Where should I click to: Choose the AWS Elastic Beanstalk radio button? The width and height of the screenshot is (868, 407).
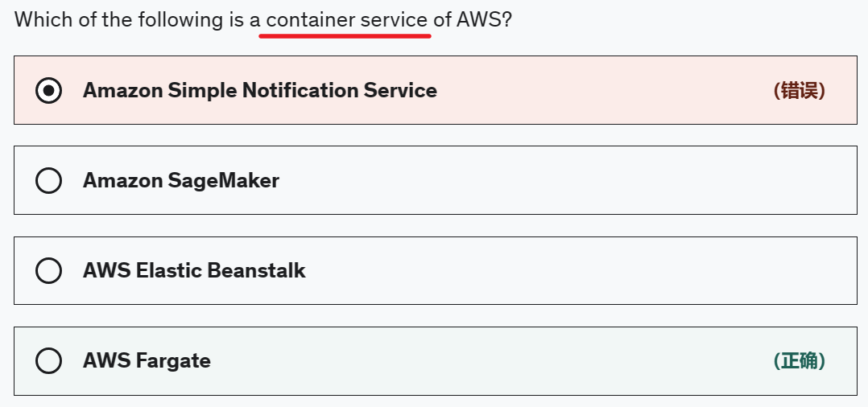tap(49, 270)
